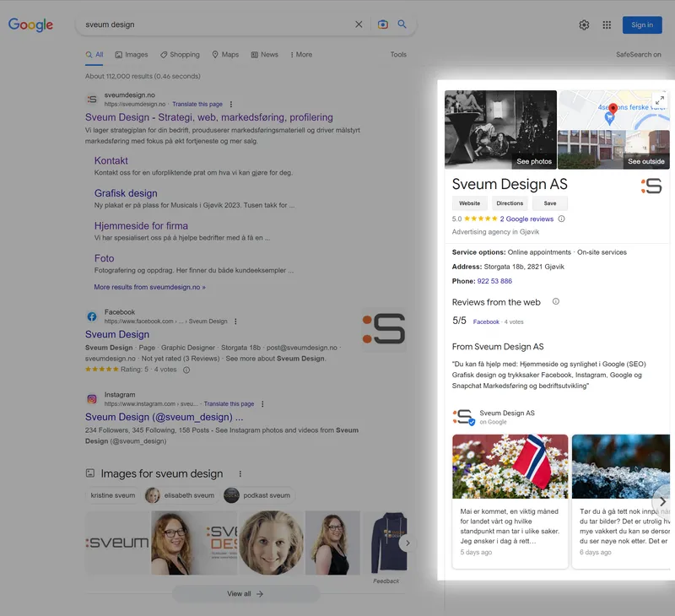
Task: Click More results from sveumdesign.no
Action: coord(150,287)
